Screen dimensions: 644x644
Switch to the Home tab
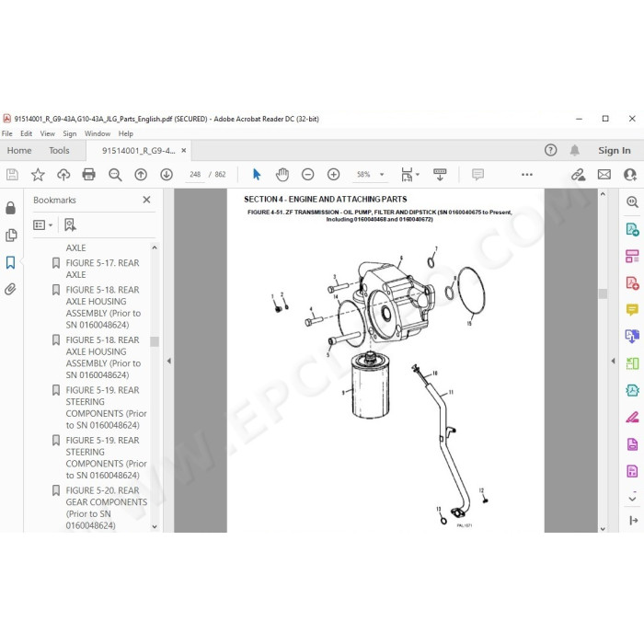pyautogui.click(x=19, y=150)
